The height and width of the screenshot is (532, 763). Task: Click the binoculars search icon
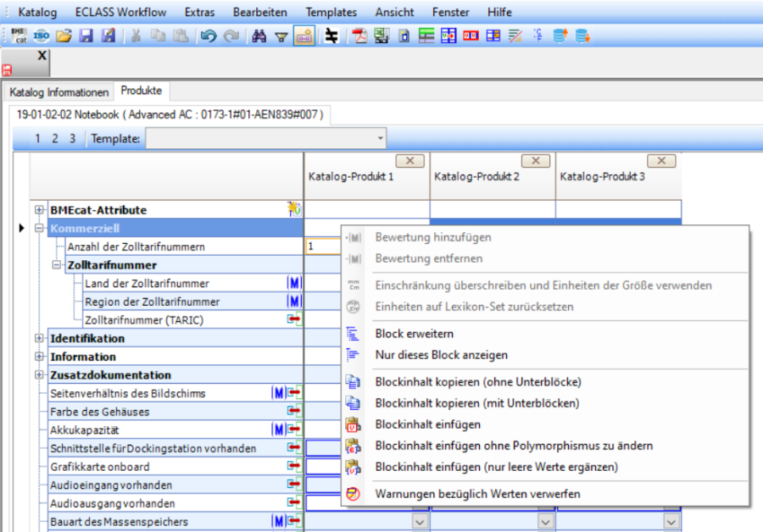coord(259,36)
